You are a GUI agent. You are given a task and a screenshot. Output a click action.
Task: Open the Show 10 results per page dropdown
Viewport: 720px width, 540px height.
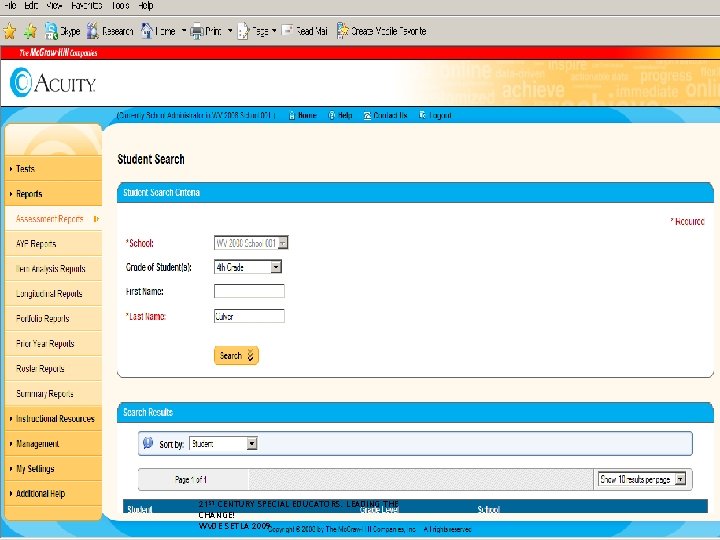point(641,479)
